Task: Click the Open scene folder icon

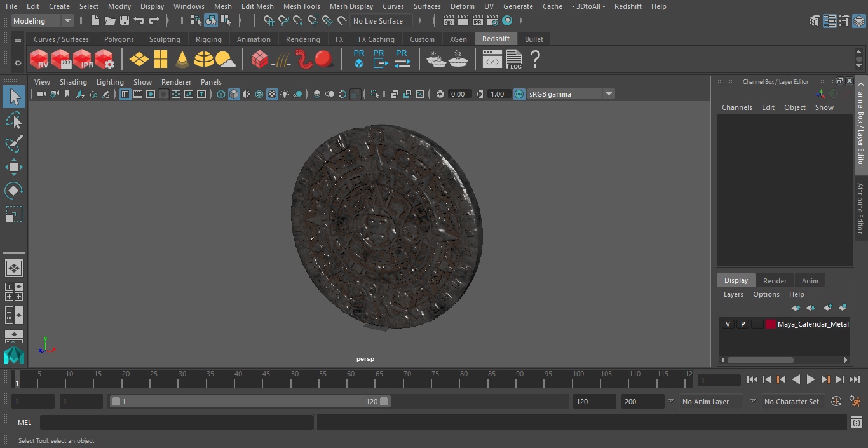Action: pyautogui.click(x=110, y=21)
